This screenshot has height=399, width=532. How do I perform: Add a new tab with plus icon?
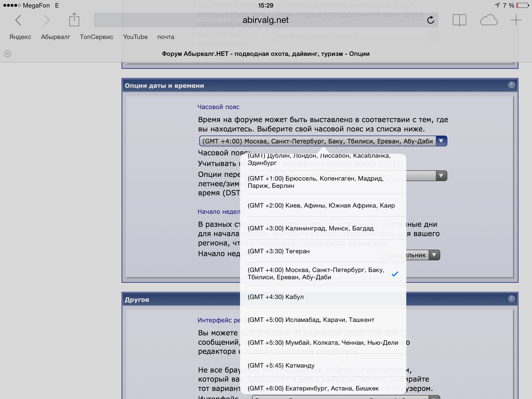pyautogui.click(x=516, y=20)
